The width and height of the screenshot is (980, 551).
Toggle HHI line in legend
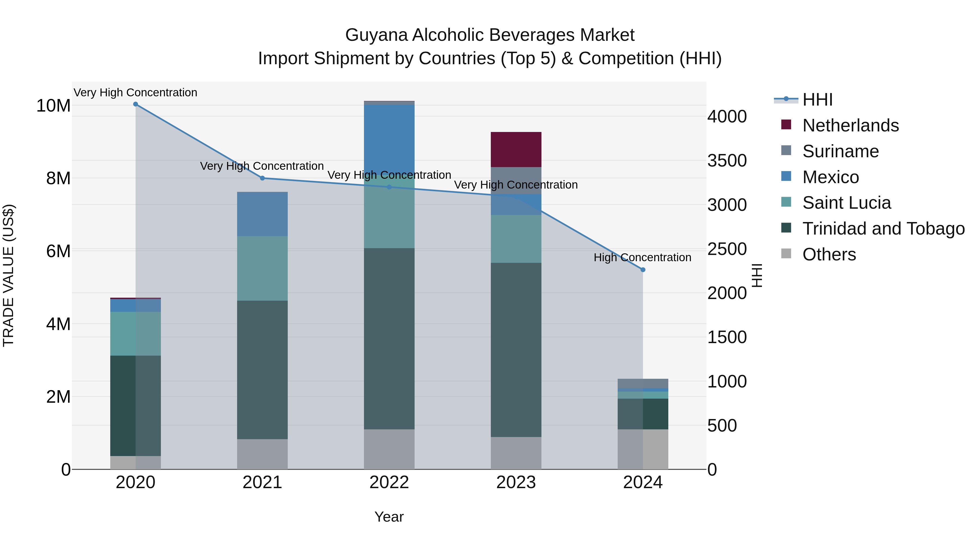[803, 100]
